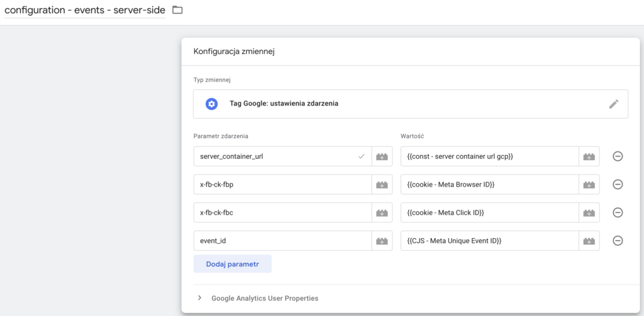Open variable picker beside Meta Browser ID value

(x=589, y=185)
